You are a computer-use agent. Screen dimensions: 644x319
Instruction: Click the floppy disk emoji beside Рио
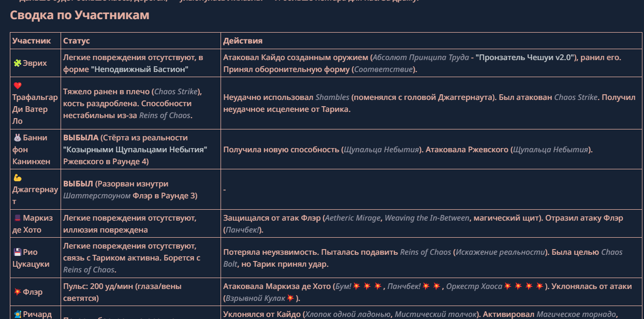click(x=17, y=252)
